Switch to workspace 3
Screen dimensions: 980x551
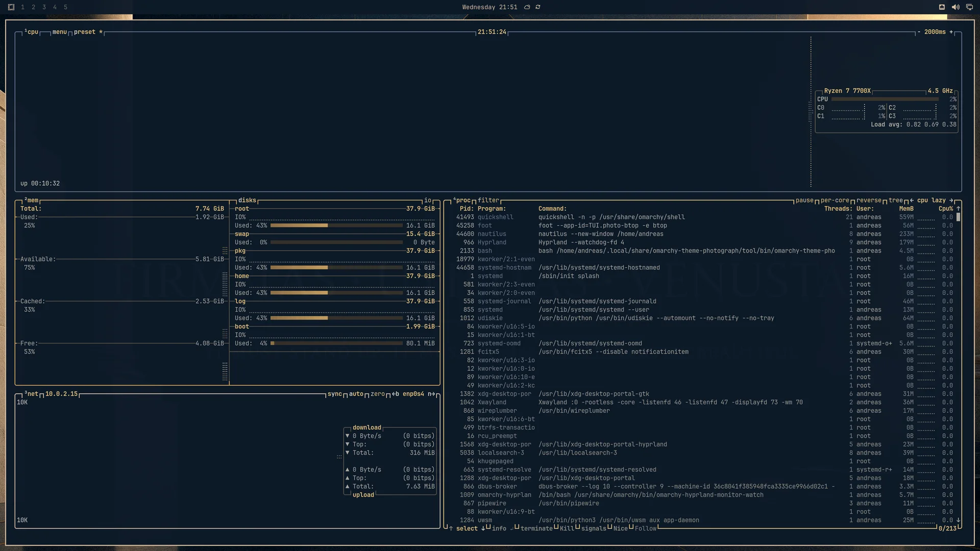(x=44, y=7)
